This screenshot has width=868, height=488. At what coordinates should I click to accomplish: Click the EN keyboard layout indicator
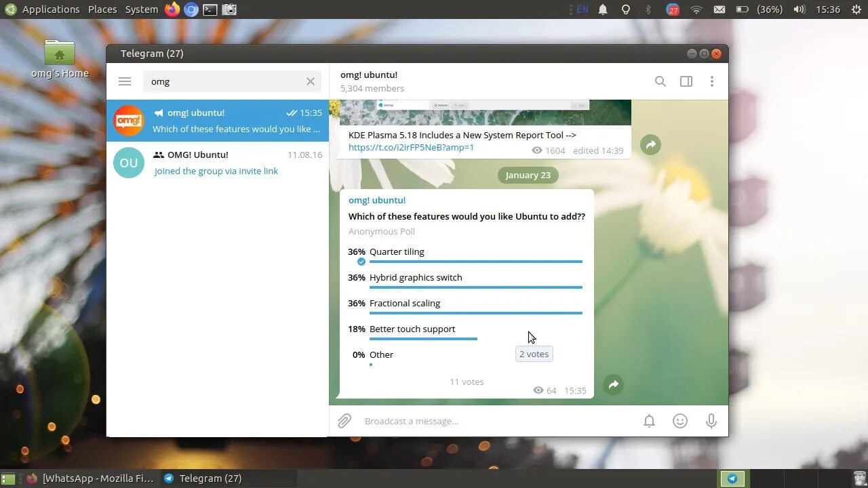click(x=582, y=9)
